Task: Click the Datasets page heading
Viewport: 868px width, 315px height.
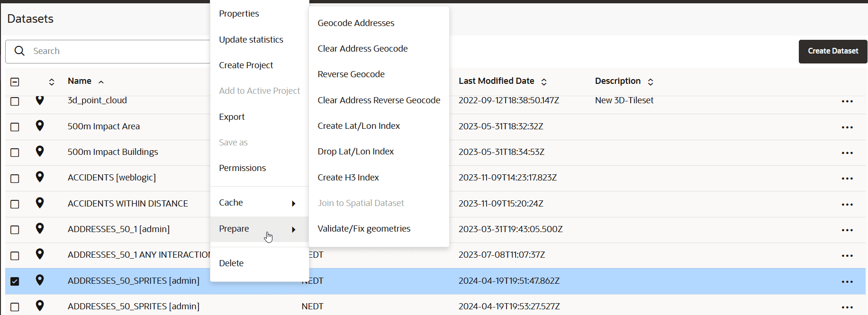Action: 30,19
